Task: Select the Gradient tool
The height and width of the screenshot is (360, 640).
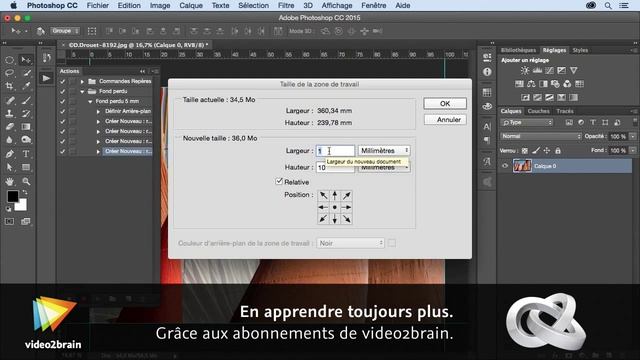Action: 26,127
